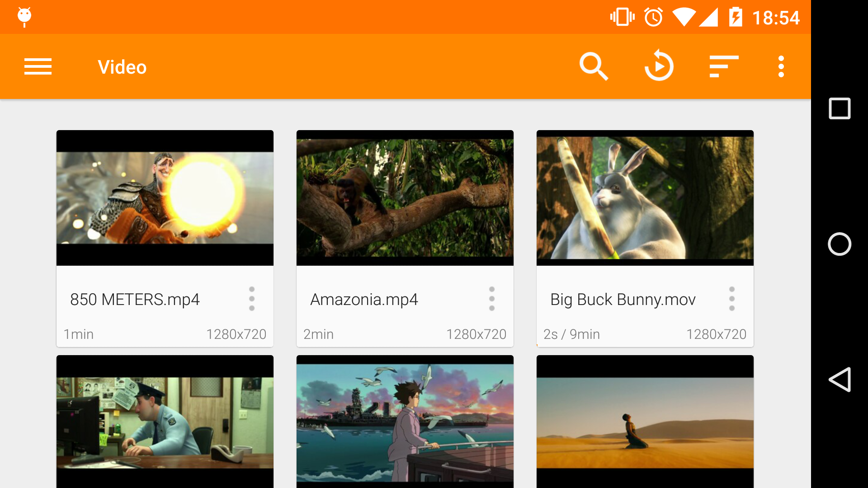The image size is (868, 488).
Task: Resume last playback with history icon
Action: coord(659,66)
